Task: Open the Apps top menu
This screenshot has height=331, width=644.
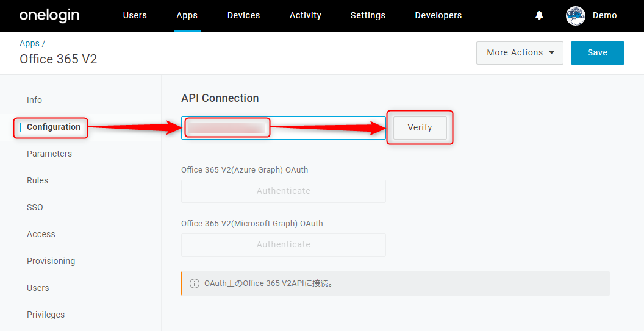Action: coord(187,16)
